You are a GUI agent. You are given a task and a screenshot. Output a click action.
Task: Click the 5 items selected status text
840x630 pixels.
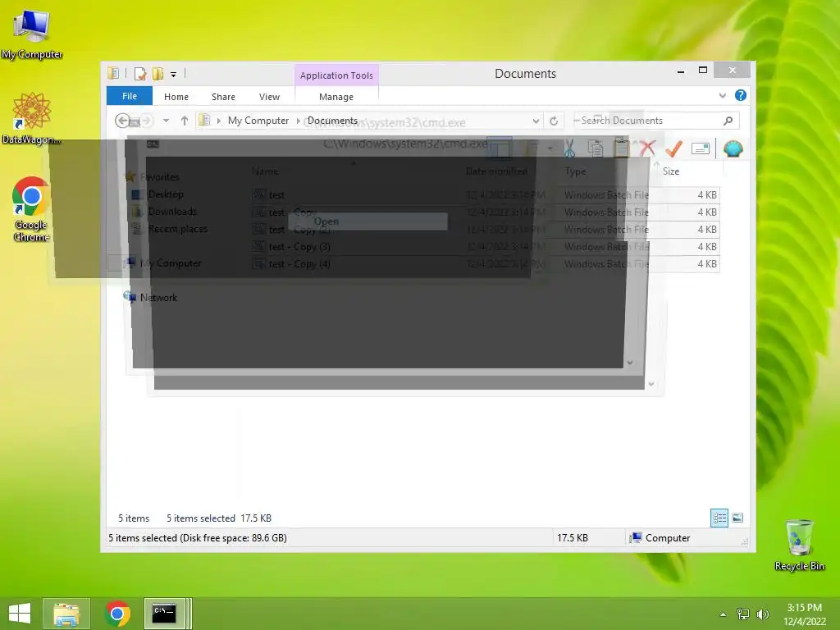pos(201,518)
